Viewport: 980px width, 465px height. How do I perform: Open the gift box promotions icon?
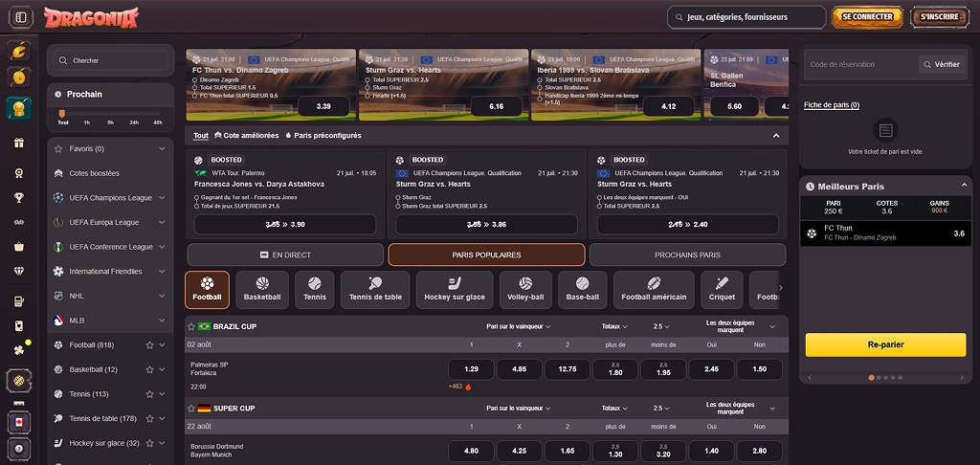(19, 143)
